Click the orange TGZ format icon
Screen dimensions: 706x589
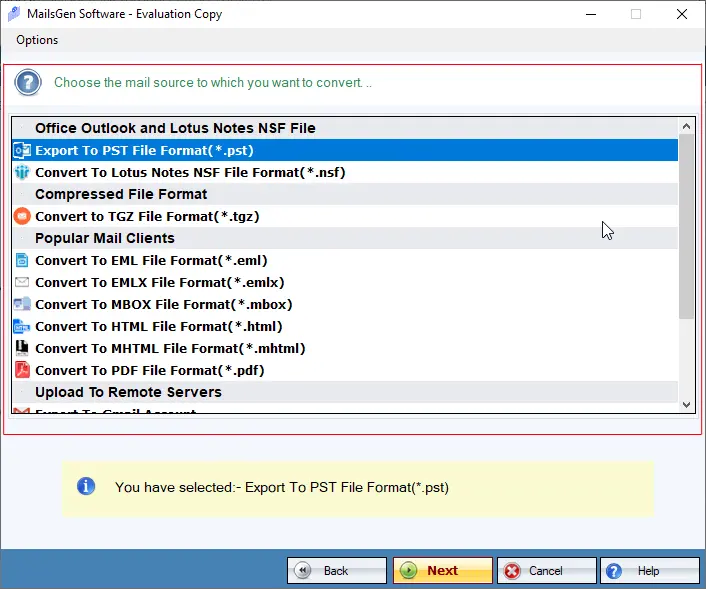tap(22, 216)
